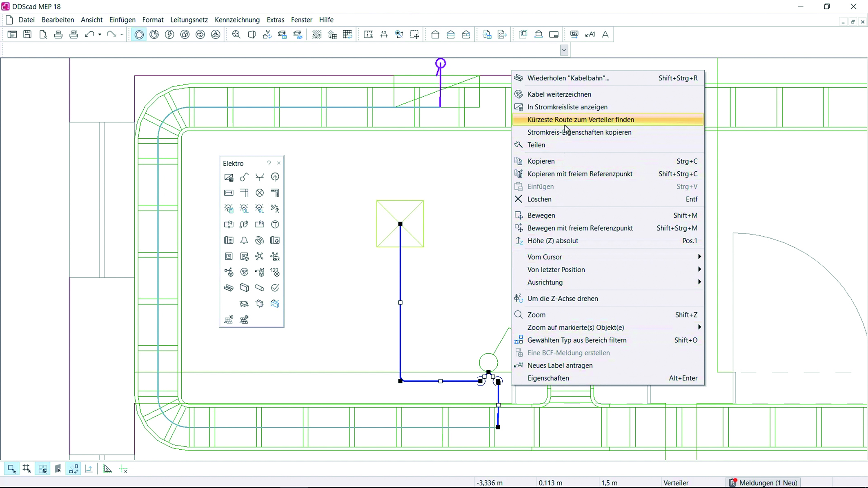Click the zoom magnifier toolbar icon
The width and height of the screenshot is (868, 488).
point(236,34)
